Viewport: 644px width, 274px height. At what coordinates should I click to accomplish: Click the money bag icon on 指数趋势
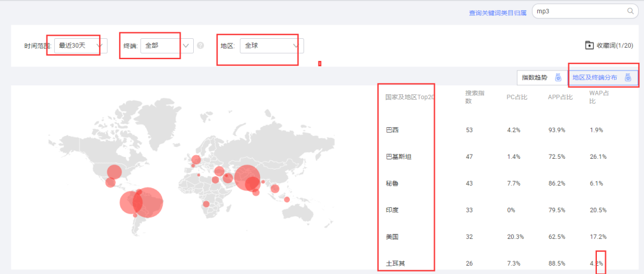pyautogui.click(x=558, y=78)
